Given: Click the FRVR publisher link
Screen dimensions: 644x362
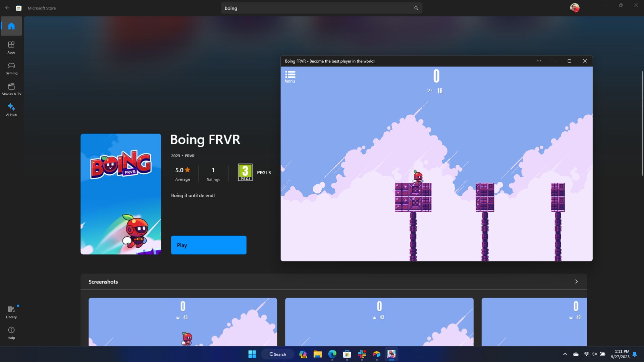Looking at the screenshot, I should click(190, 156).
